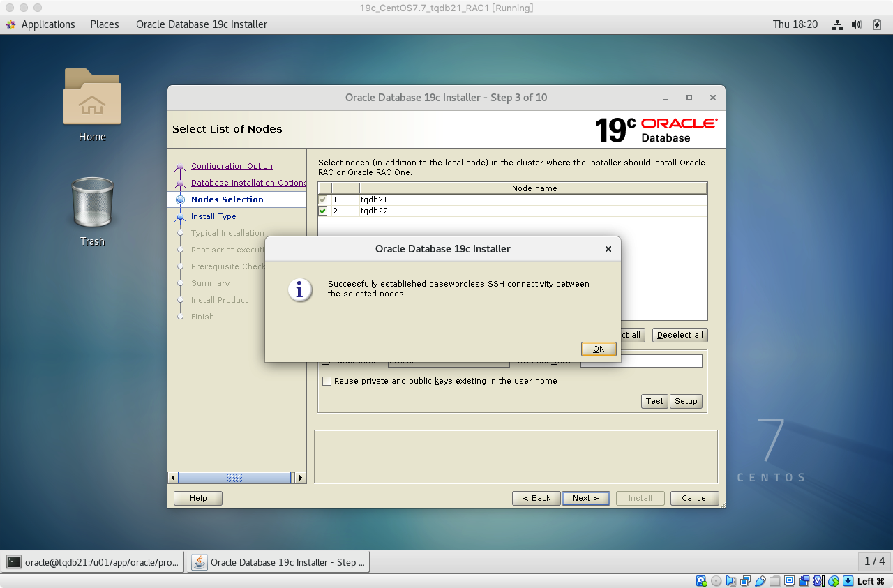
Task: Click the Setup SSH button
Action: pyautogui.click(x=686, y=401)
